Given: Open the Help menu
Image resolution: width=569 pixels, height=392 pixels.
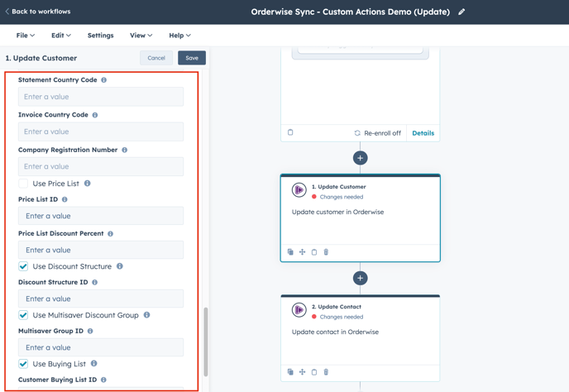Looking at the screenshot, I should (179, 36).
